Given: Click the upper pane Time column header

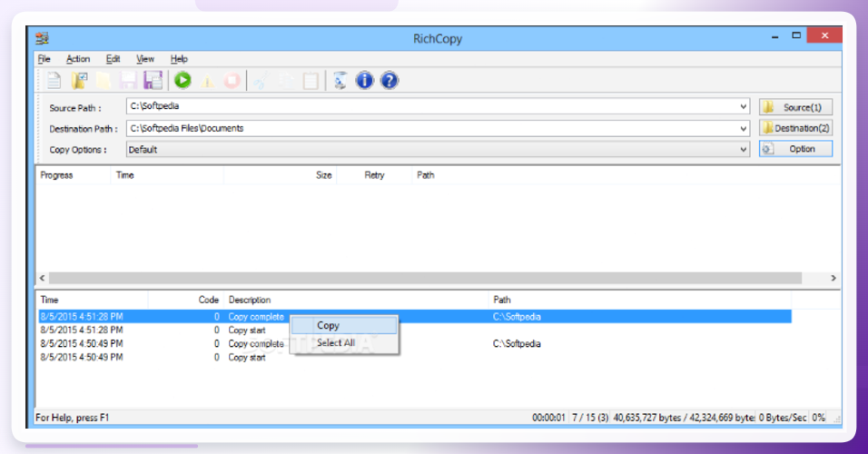Looking at the screenshot, I should pos(167,175).
